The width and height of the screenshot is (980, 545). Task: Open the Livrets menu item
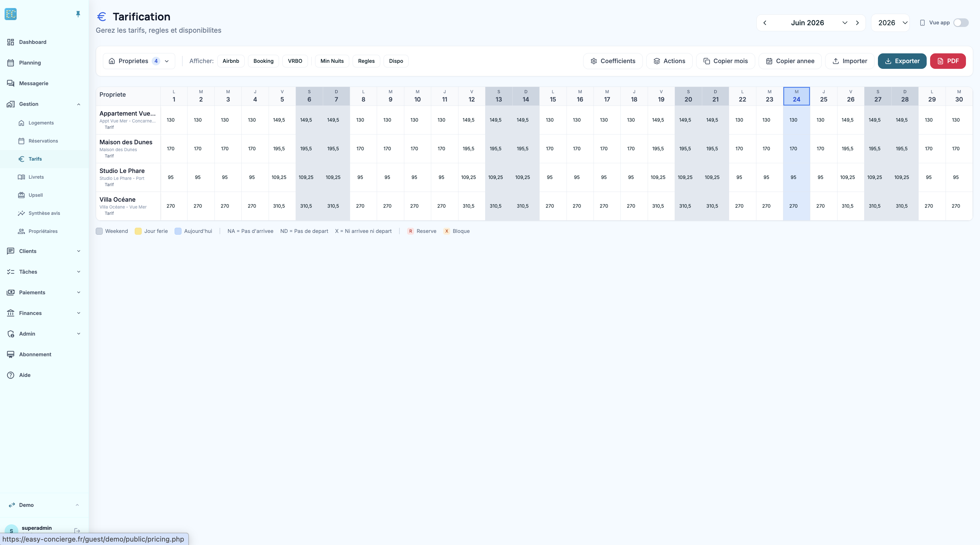pos(44,177)
